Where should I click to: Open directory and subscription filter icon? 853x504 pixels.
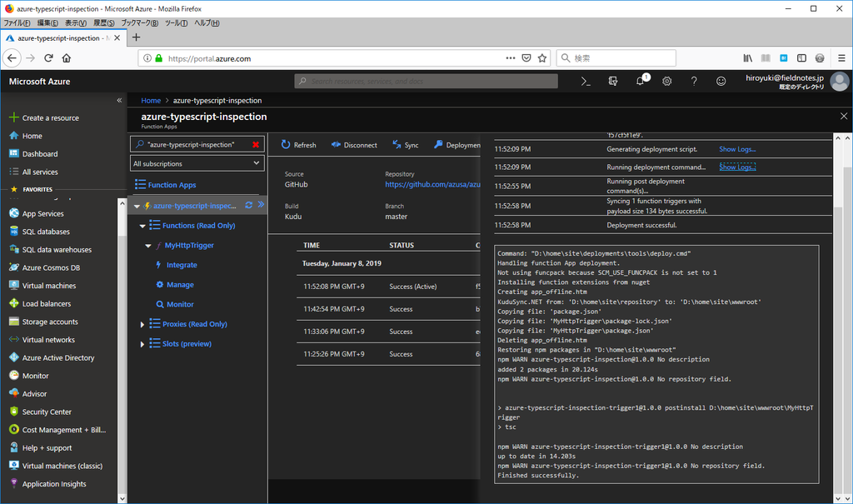pos(612,82)
